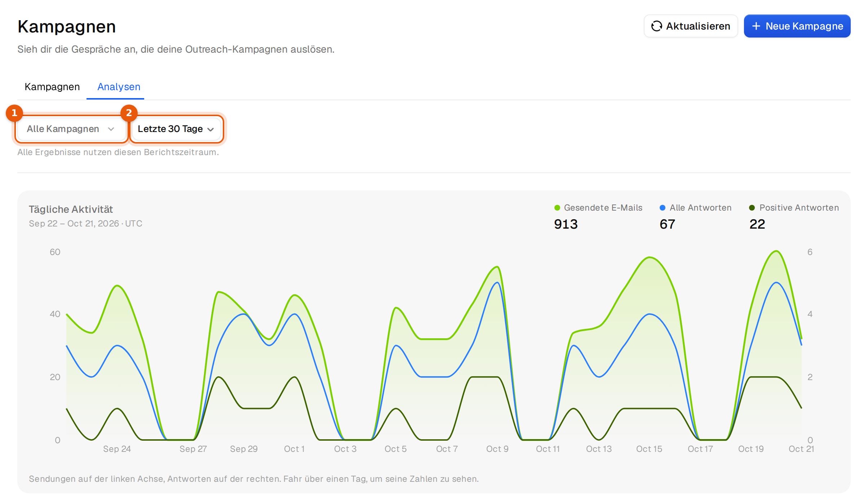
Task: Switch to the Kampagnen tab
Action: click(52, 87)
